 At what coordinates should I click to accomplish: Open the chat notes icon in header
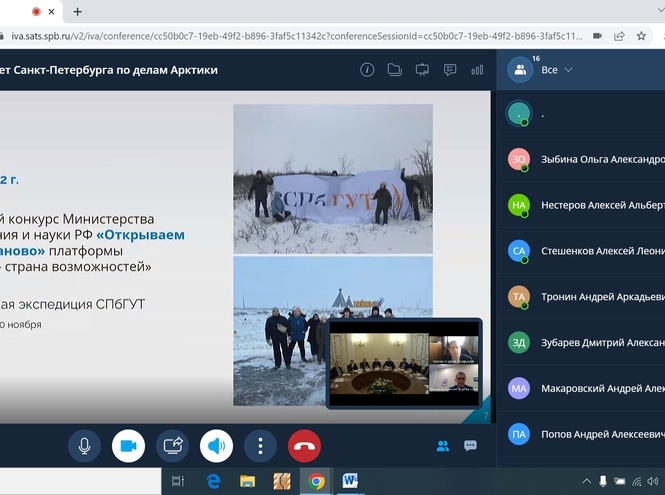pos(450,70)
